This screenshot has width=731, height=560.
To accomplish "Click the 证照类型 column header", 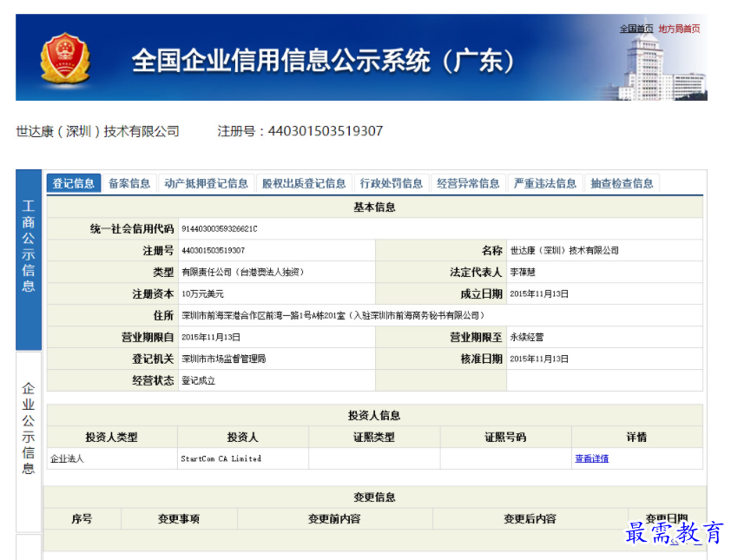I will 374,437.
